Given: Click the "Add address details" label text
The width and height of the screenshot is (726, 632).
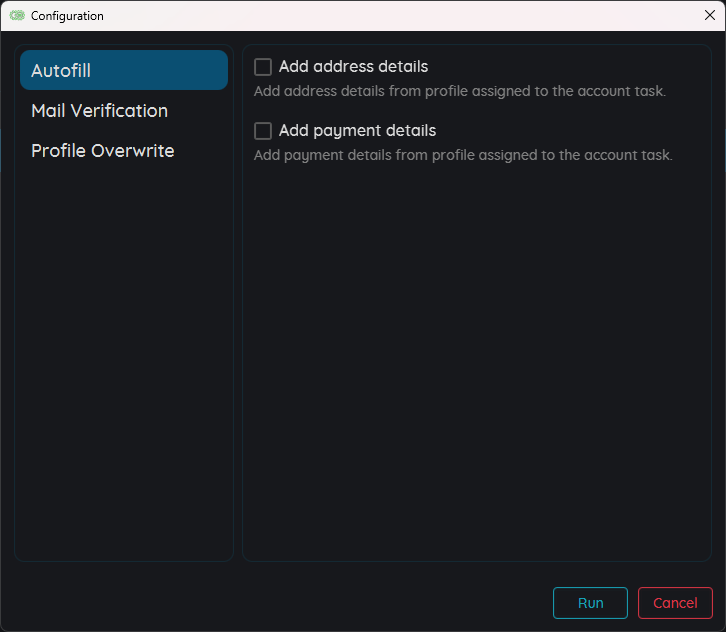Looking at the screenshot, I should point(353,67).
